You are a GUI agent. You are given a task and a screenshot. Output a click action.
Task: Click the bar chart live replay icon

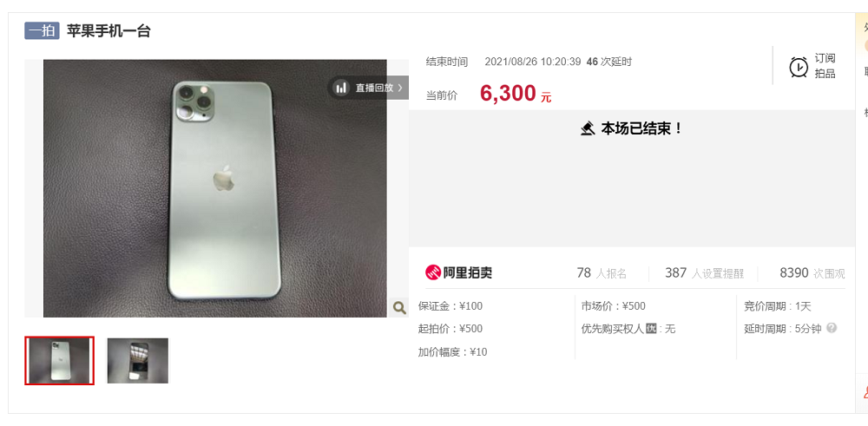coord(341,88)
